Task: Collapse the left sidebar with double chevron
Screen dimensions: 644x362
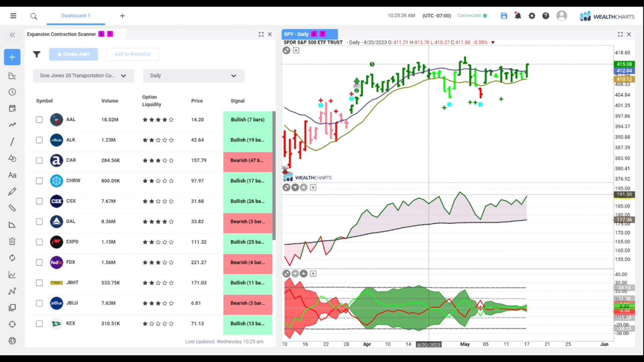Action: click(x=12, y=35)
